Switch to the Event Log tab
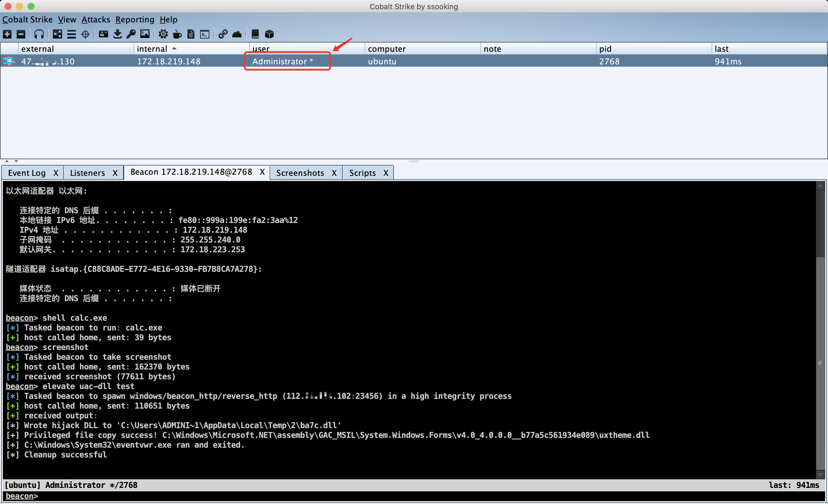Screen dimensions: 828x504 [27, 173]
